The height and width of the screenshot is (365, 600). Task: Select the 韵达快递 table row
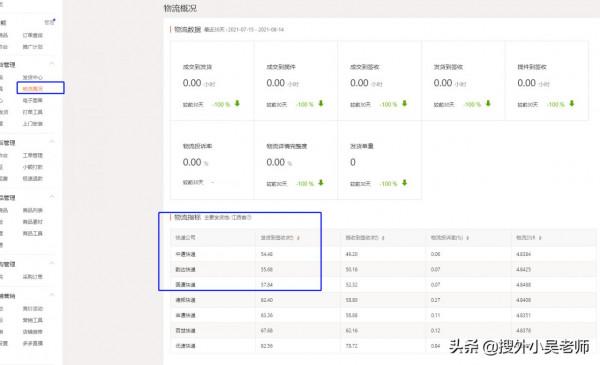tap(383, 269)
